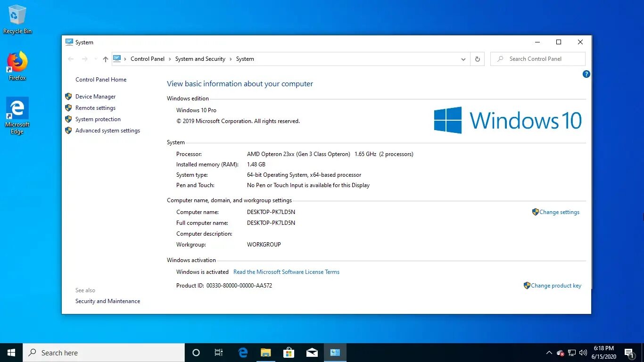This screenshot has width=644, height=362.
Task: Launch Firefox from the desktop shortcut
Action: pos(17,66)
